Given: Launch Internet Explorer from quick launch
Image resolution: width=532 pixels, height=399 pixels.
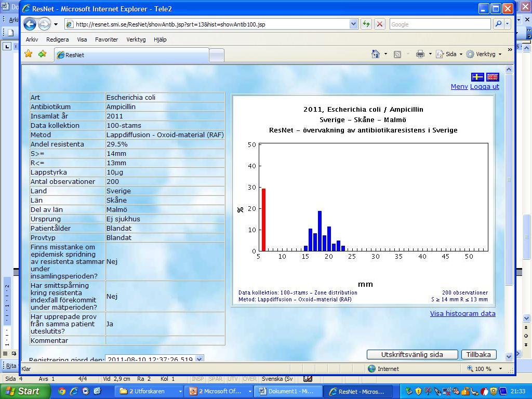Looking at the screenshot, I should (74, 391).
